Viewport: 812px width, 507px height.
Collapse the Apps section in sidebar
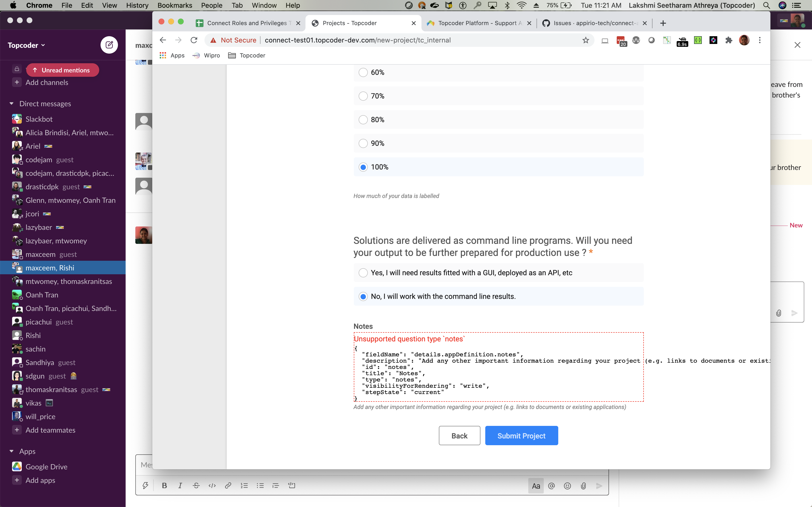pyautogui.click(x=12, y=451)
